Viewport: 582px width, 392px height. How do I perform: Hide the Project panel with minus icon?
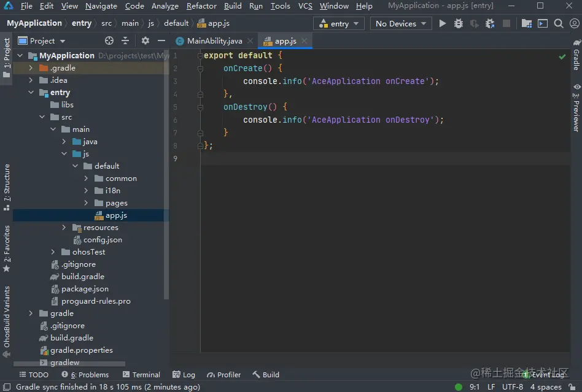point(161,40)
